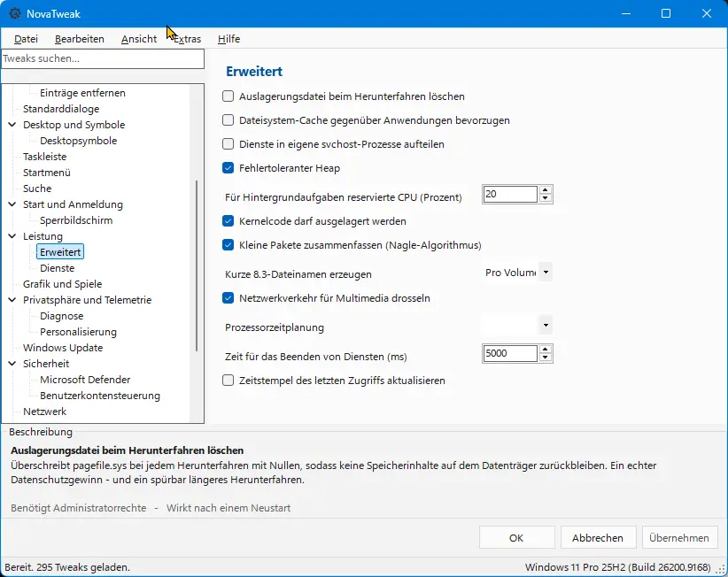
Task: Open the Datei menu
Action: tap(26, 39)
